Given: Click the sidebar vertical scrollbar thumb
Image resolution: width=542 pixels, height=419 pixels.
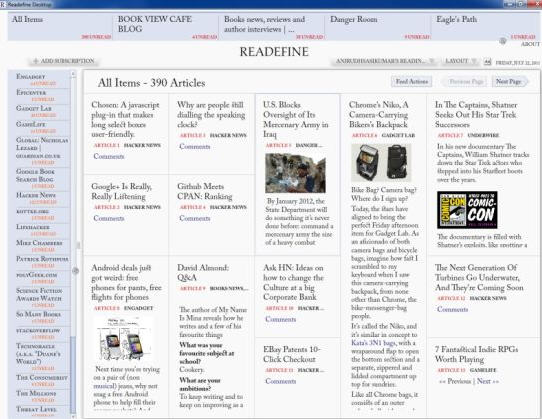Looking at the screenshot, I should pyautogui.click(x=73, y=374).
